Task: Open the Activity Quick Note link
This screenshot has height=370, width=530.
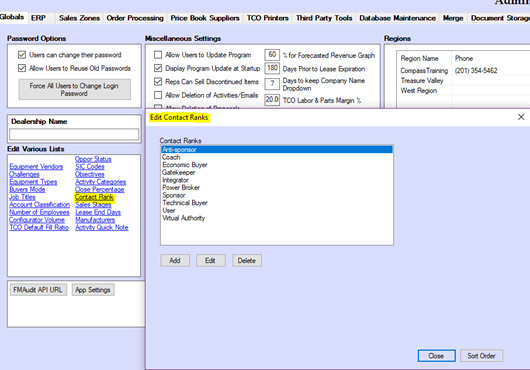Action: pyautogui.click(x=102, y=227)
